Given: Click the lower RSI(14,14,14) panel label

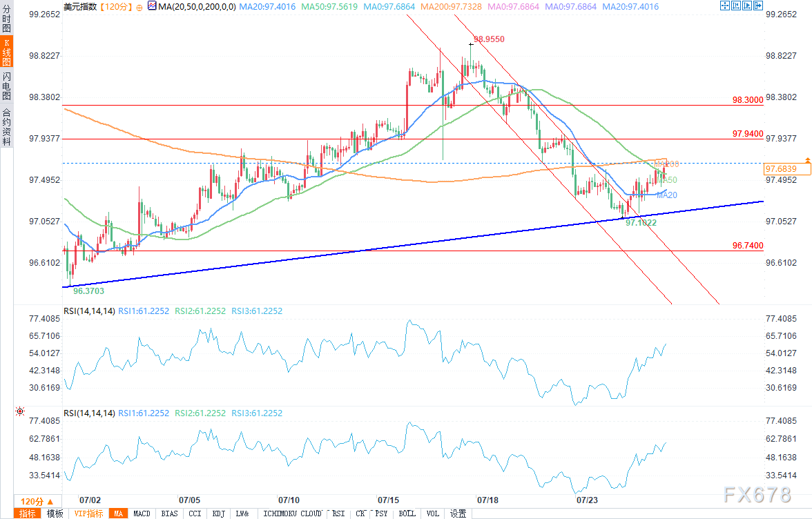Looking at the screenshot, I should [89, 413].
